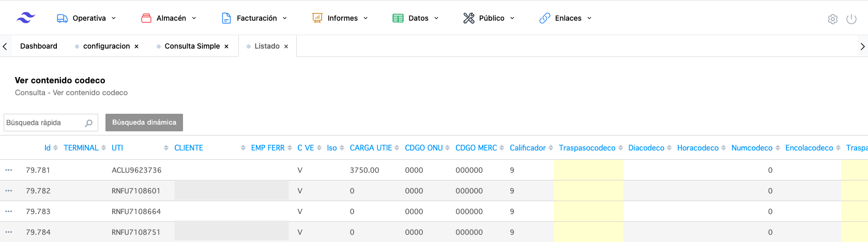Viewport: 868px width, 242px height.
Task: Expand the Informes dropdown
Action: (340, 18)
